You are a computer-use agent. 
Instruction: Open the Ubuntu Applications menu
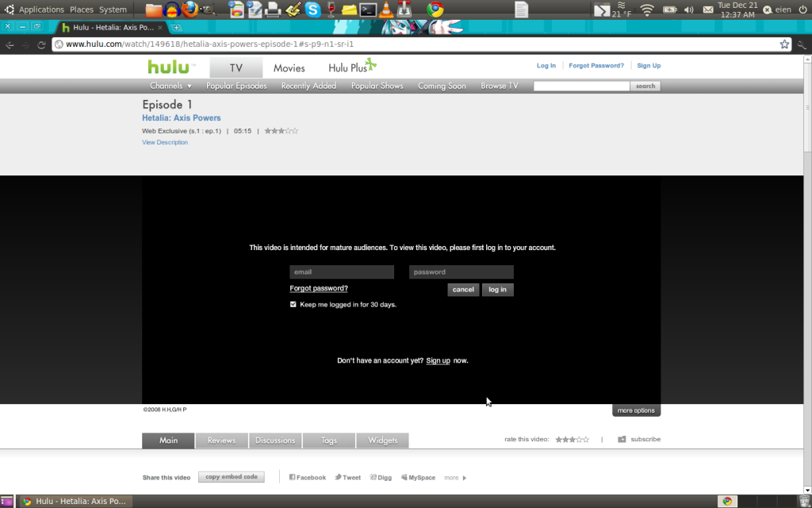pyautogui.click(x=41, y=10)
